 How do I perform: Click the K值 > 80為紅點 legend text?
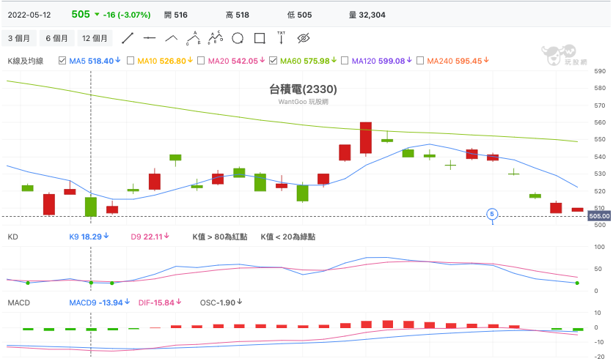pyautogui.click(x=220, y=237)
